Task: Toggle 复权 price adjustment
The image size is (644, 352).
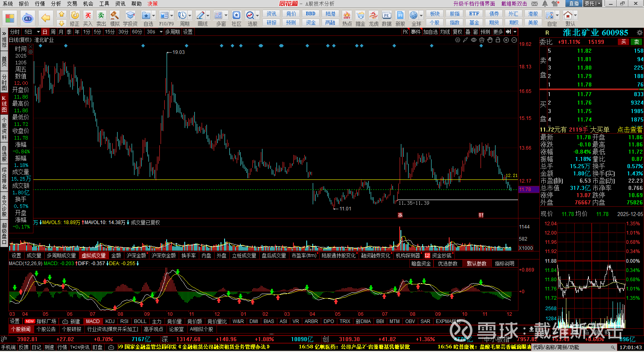Action: pyautogui.click(x=458, y=32)
